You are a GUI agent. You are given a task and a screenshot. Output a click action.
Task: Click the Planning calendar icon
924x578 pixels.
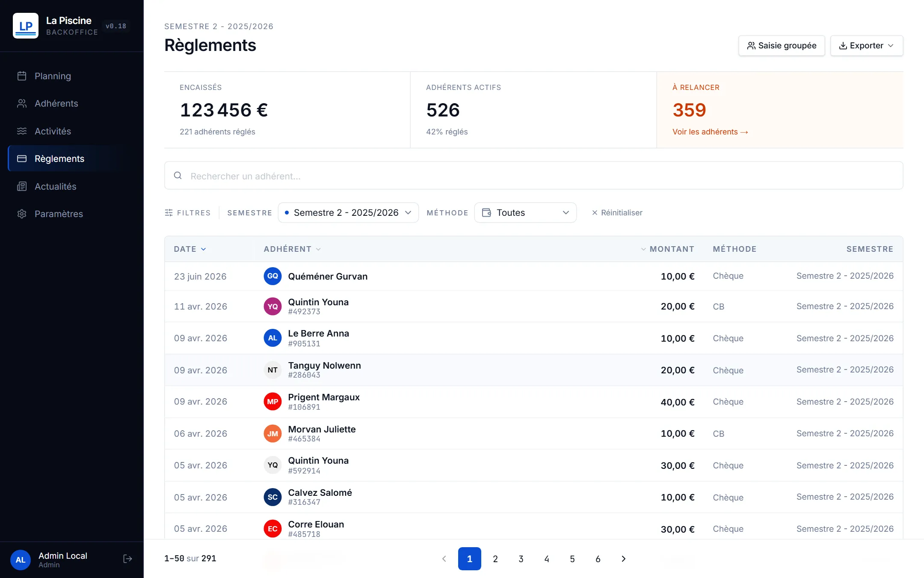[22, 76]
